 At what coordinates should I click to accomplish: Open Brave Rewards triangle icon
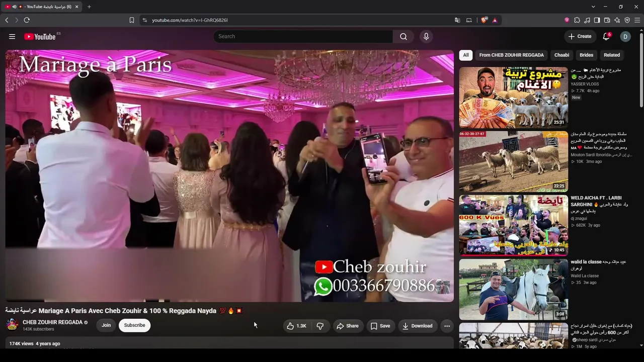(x=495, y=20)
